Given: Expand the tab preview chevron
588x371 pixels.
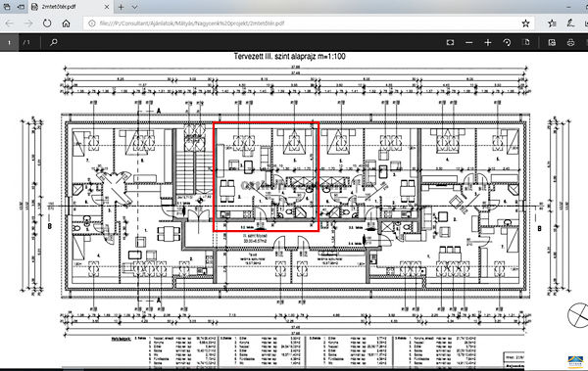Looking at the screenshot, I should pos(134,7).
